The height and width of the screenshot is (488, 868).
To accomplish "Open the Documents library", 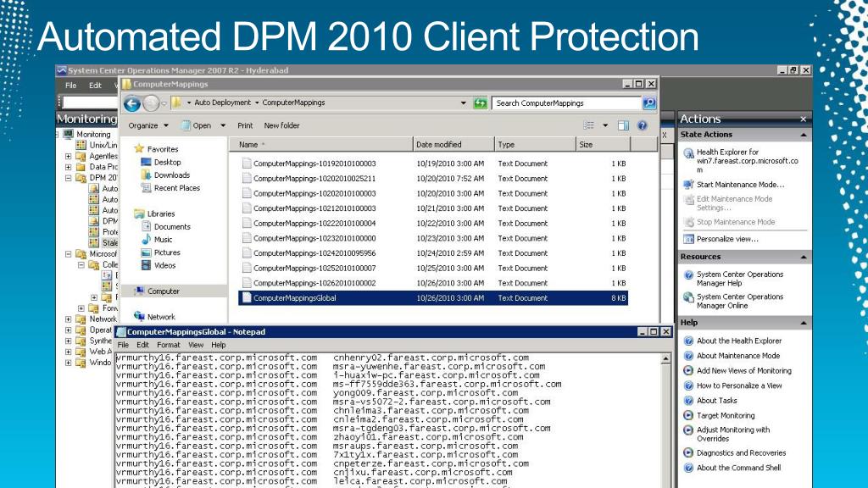I will click(x=172, y=227).
